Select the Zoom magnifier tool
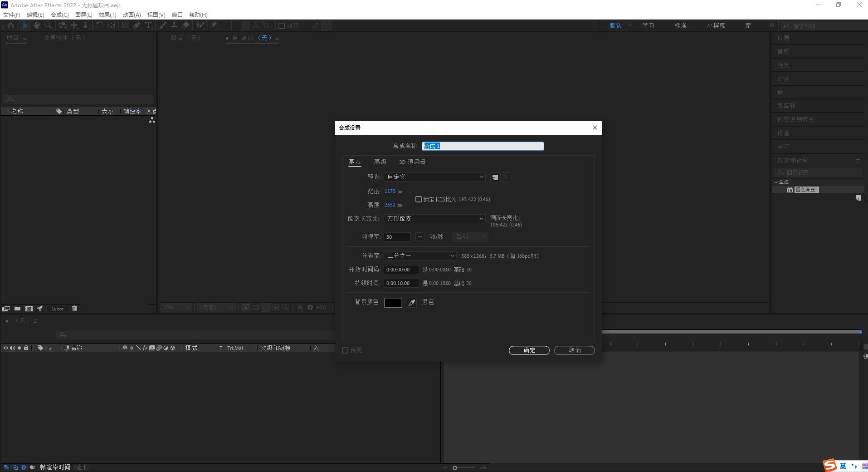Screen dimensions: 868x472 (48, 25)
